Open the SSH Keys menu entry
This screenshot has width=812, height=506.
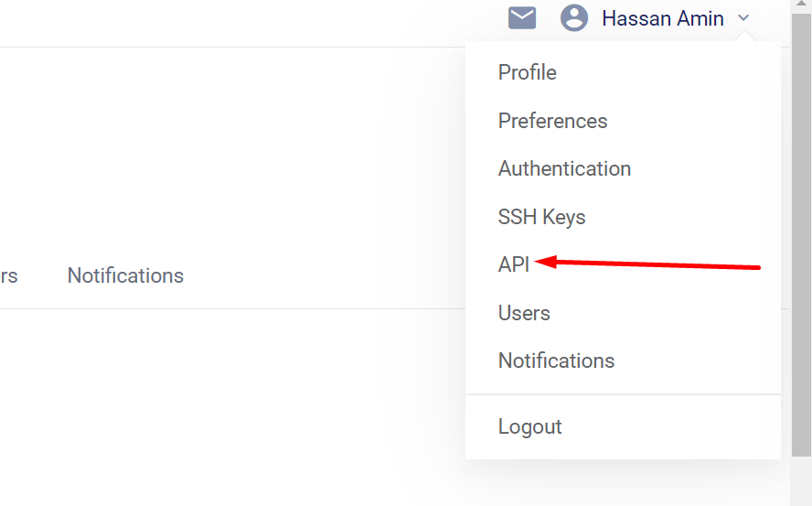point(541,217)
